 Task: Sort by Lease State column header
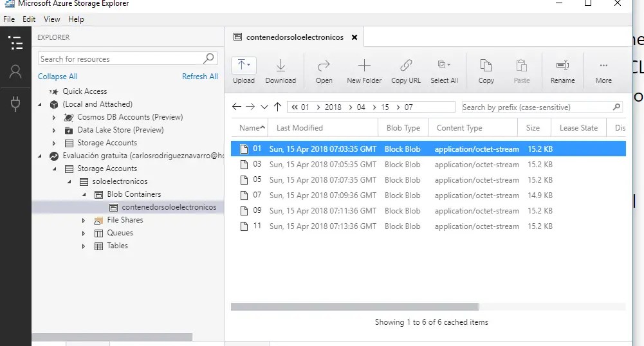(x=578, y=128)
